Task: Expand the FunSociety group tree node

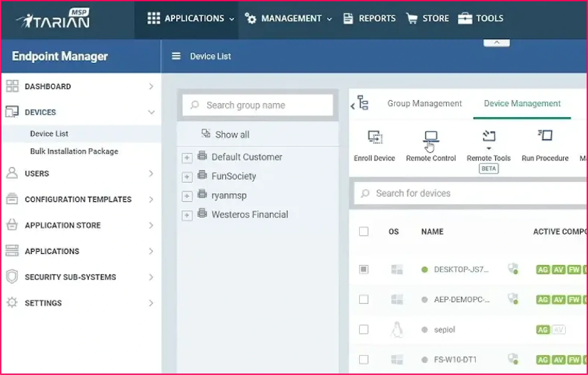Action: point(187,177)
